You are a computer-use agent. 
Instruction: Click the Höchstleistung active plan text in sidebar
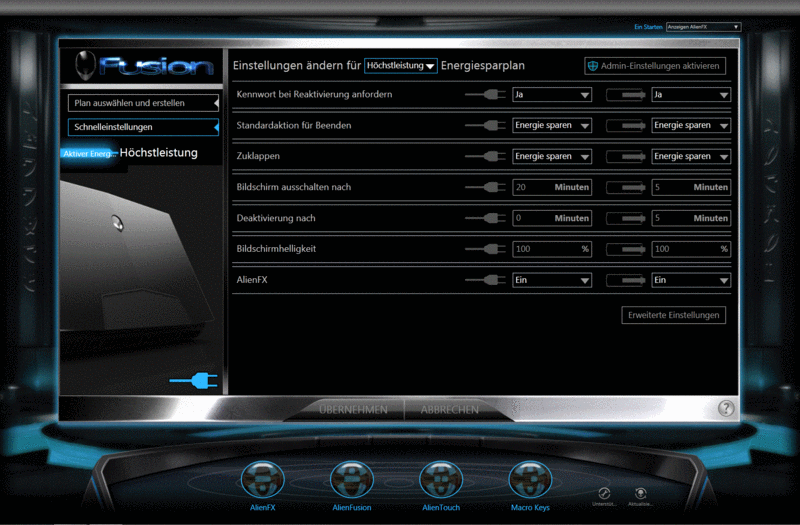tap(159, 153)
